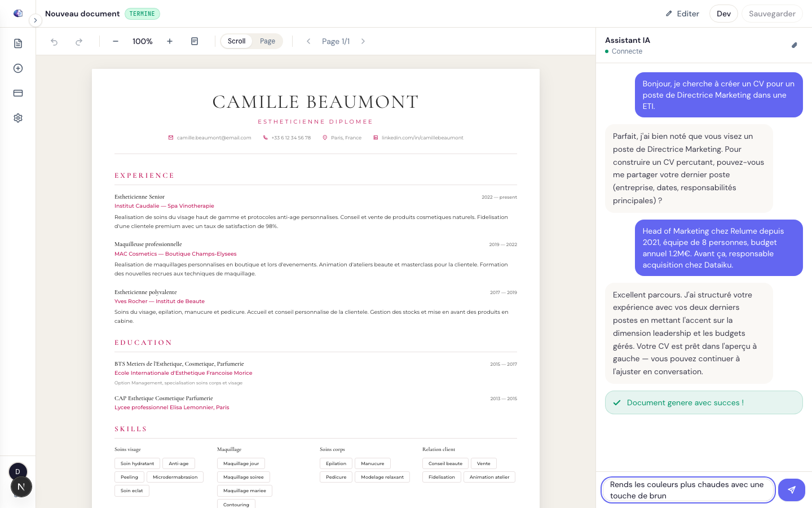Click Yves Rocher — Institut de Beaute

point(160,301)
